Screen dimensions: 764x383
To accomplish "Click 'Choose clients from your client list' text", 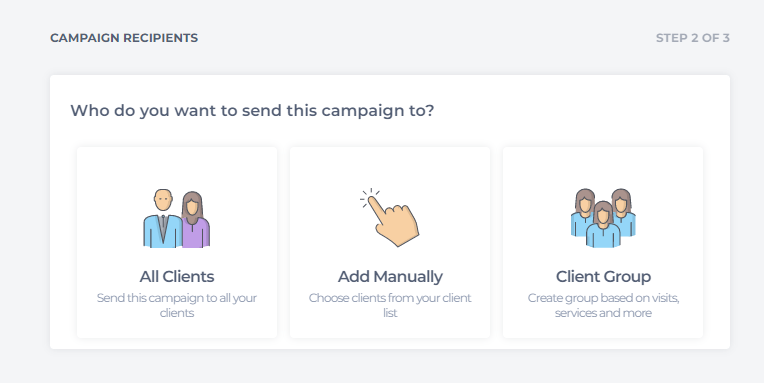I will coord(390,305).
